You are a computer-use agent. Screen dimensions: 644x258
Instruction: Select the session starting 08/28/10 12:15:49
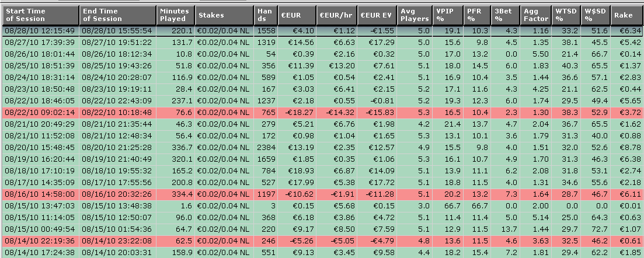click(x=40, y=30)
